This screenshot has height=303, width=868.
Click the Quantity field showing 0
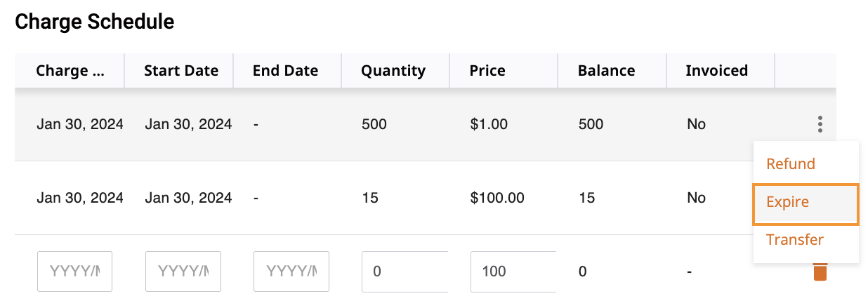pyautogui.click(x=405, y=271)
